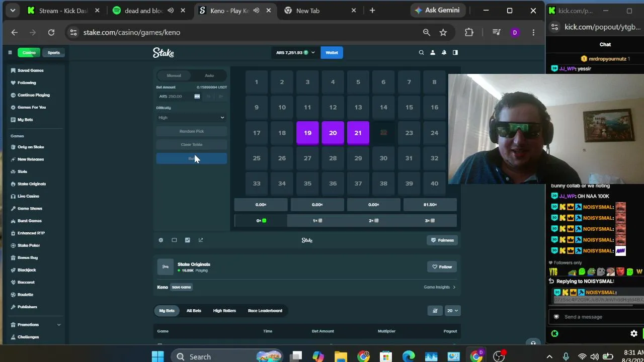Open the Stake notifications bell
The image size is (644, 362).
pyautogui.click(x=444, y=52)
